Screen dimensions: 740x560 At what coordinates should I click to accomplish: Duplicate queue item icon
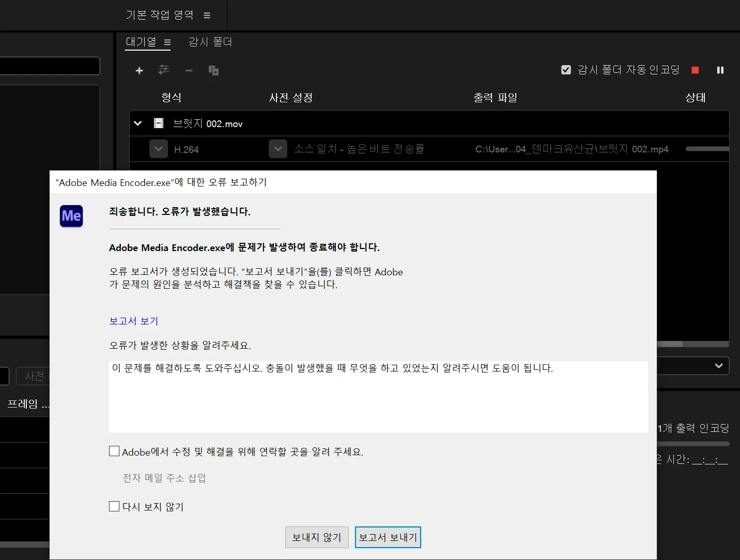(x=213, y=70)
